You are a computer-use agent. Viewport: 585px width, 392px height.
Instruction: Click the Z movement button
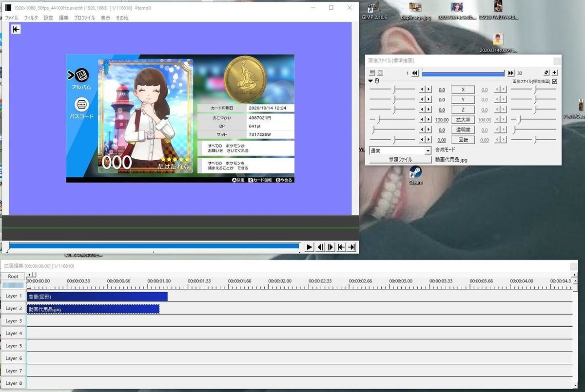tap(463, 110)
